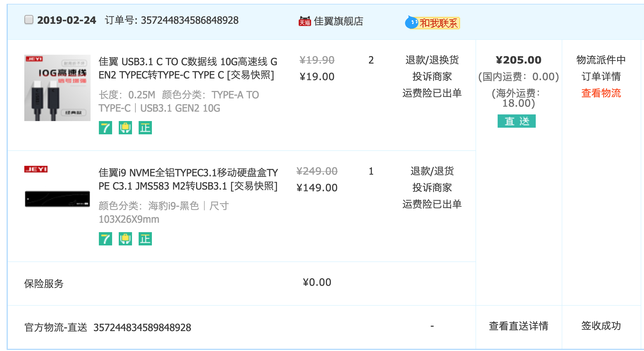Click the 官方物流-直送 label
This screenshot has height=351, width=644.
point(56,328)
